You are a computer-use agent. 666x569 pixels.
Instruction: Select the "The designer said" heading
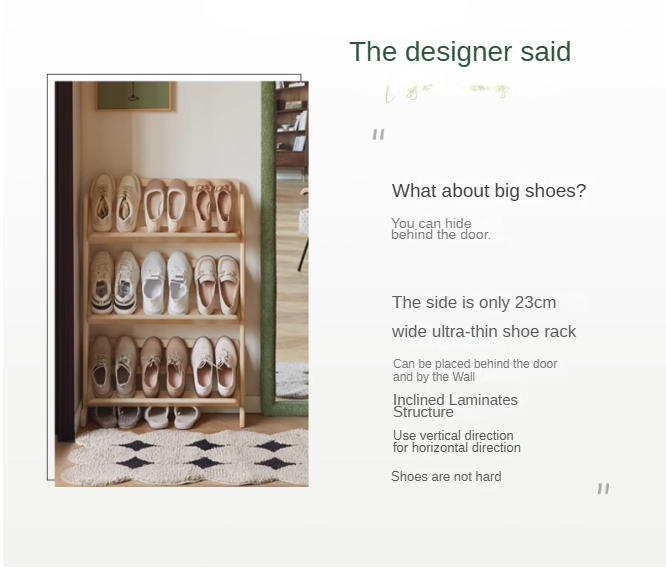pos(459,52)
